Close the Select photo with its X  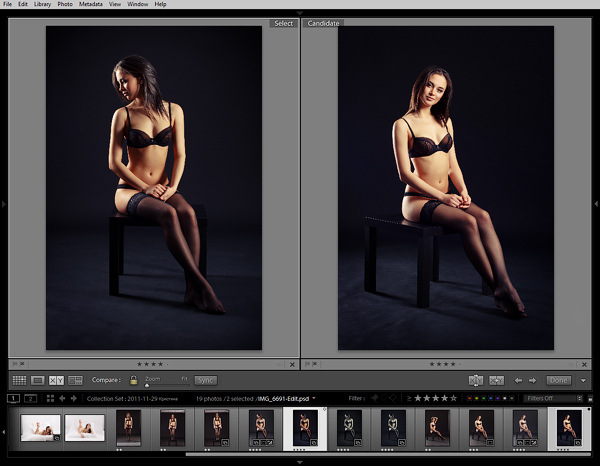pyautogui.click(x=292, y=365)
